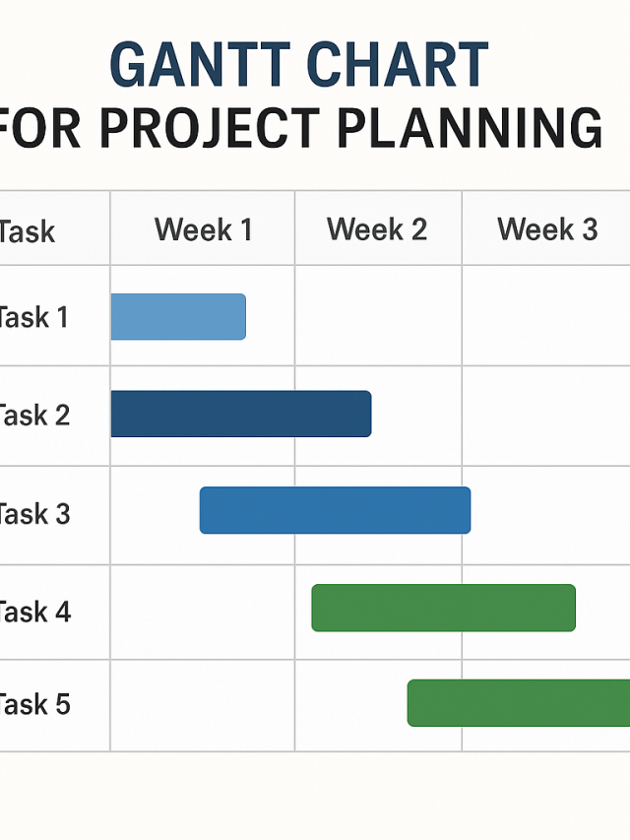Click the light blue Task 1 bar
630x840 pixels.
point(178,316)
